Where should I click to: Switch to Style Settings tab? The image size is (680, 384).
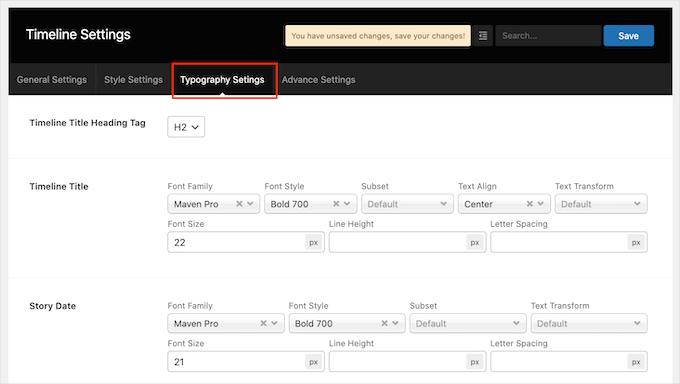133,79
